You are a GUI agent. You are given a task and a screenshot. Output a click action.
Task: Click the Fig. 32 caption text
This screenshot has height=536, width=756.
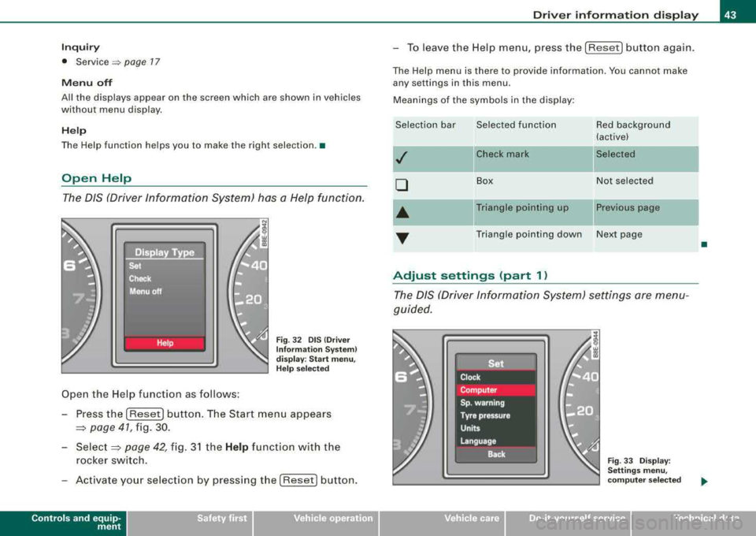click(x=317, y=354)
